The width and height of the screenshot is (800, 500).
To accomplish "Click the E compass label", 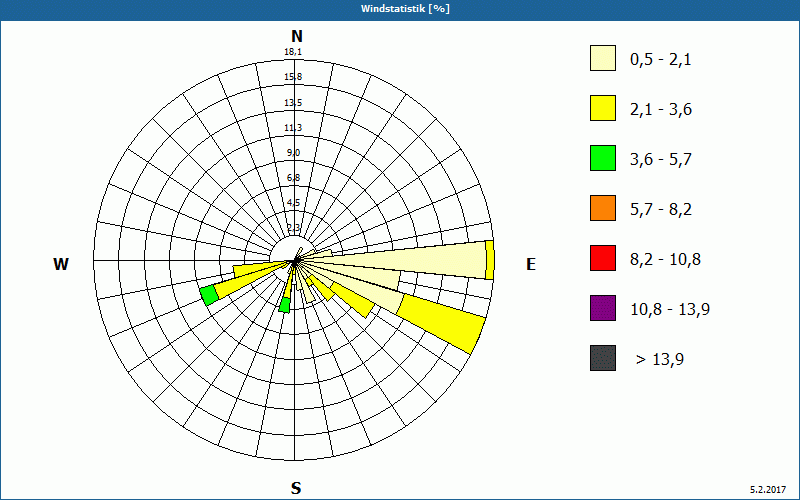I will [531, 264].
